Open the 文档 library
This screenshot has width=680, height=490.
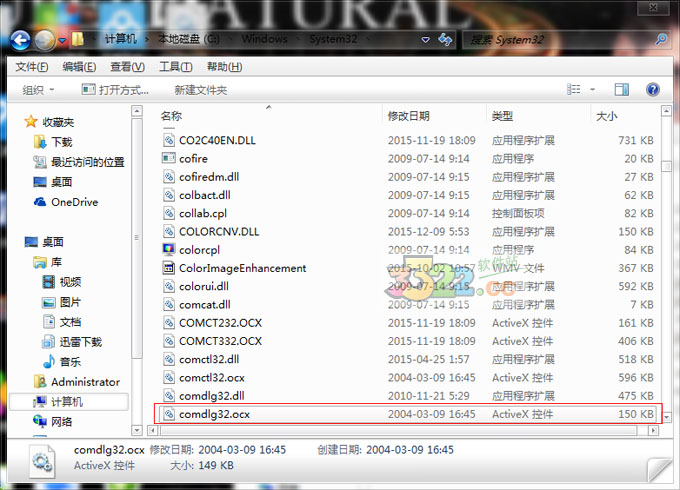click(x=62, y=322)
